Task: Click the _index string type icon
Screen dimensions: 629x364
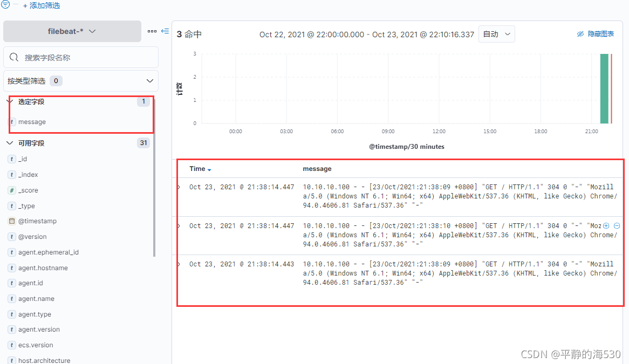Action: [x=12, y=175]
